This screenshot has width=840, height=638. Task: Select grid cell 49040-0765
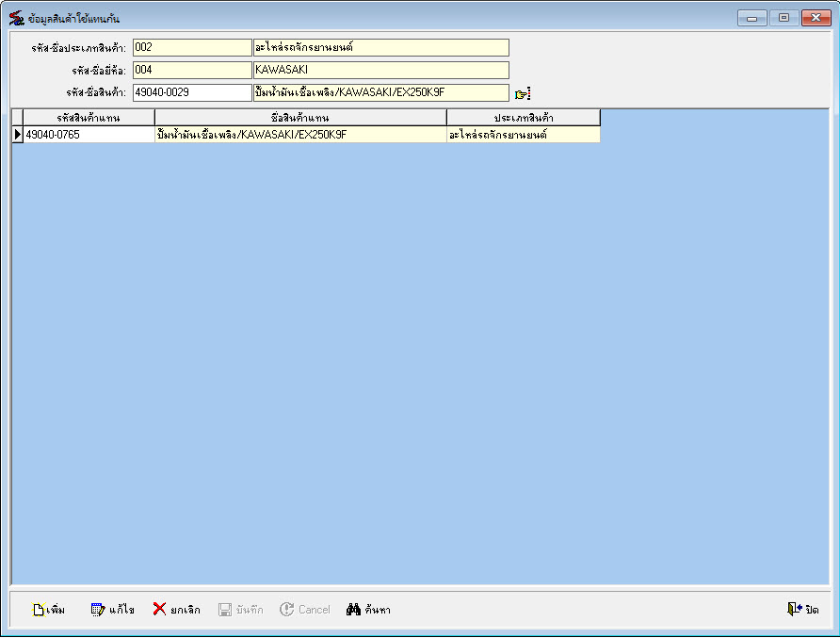[89, 135]
